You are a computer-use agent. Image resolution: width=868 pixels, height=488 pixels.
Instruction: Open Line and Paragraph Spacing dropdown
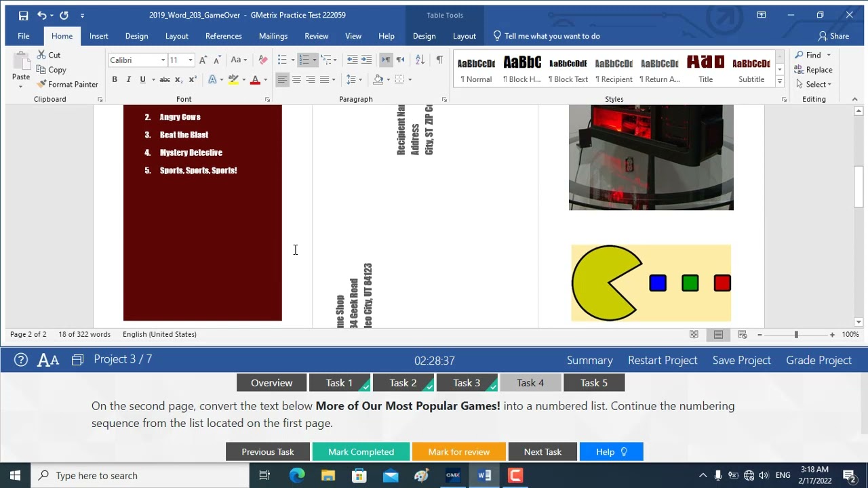point(355,79)
